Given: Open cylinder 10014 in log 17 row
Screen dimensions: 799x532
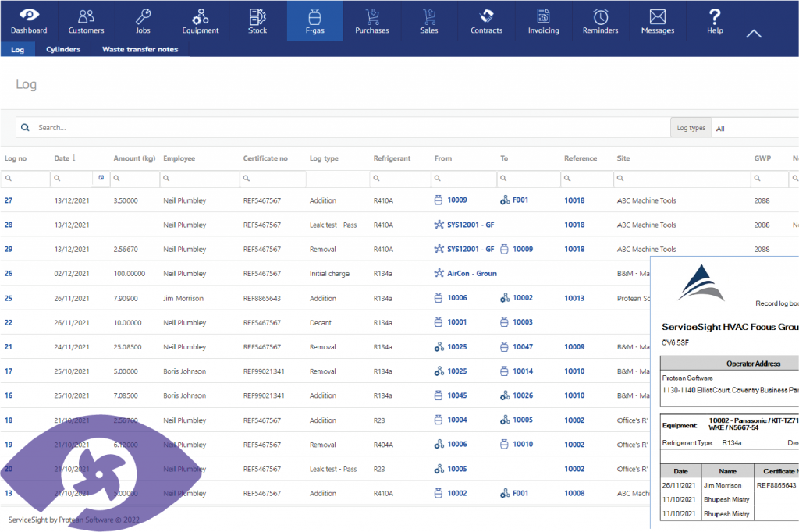Looking at the screenshot, I should [x=522, y=371].
